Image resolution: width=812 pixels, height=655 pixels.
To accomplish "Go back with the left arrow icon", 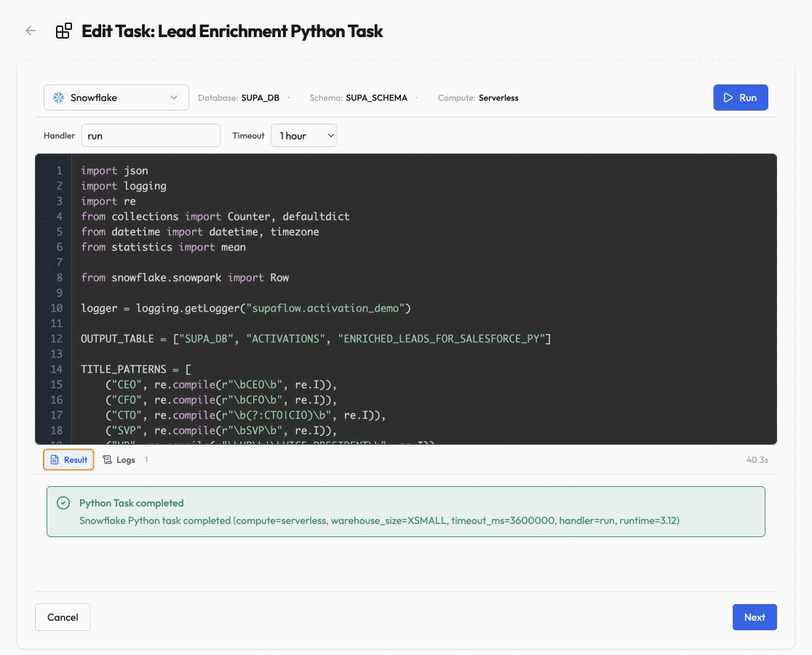I will click(31, 31).
